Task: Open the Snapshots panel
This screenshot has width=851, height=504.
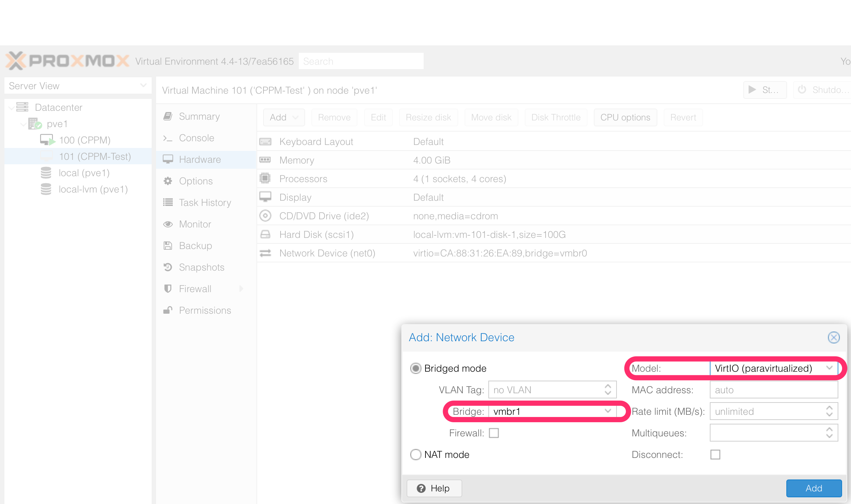Action: pyautogui.click(x=201, y=267)
